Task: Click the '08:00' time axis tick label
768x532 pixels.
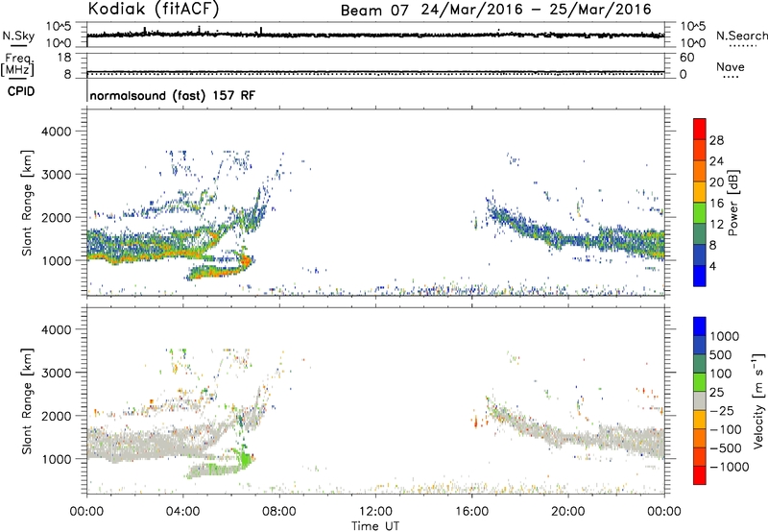Action: tap(279, 512)
